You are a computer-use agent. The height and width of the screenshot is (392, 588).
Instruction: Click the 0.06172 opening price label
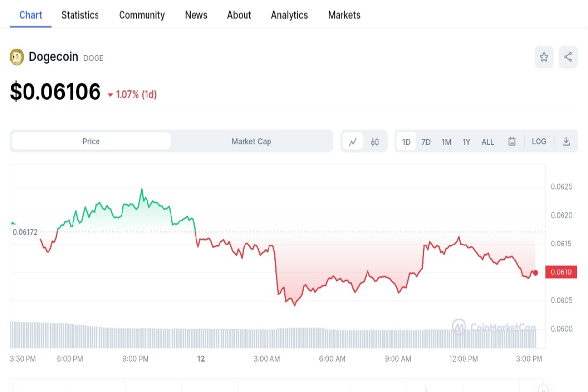click(x=25, y=232)
